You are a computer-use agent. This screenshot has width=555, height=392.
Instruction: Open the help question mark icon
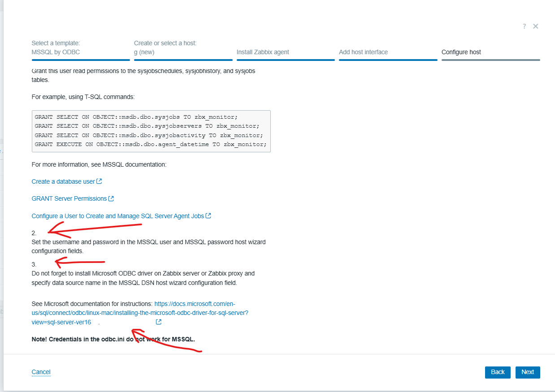pyautogui.click(x=524, y=26)
